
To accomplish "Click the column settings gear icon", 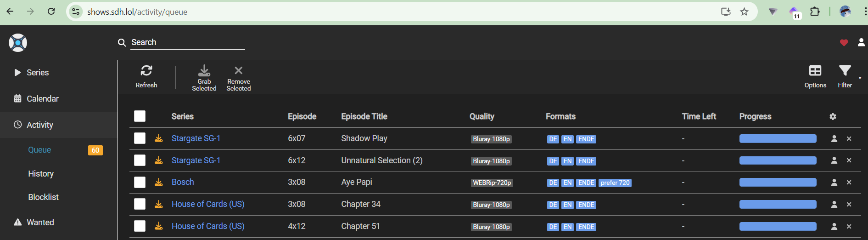I will [833, 116].
